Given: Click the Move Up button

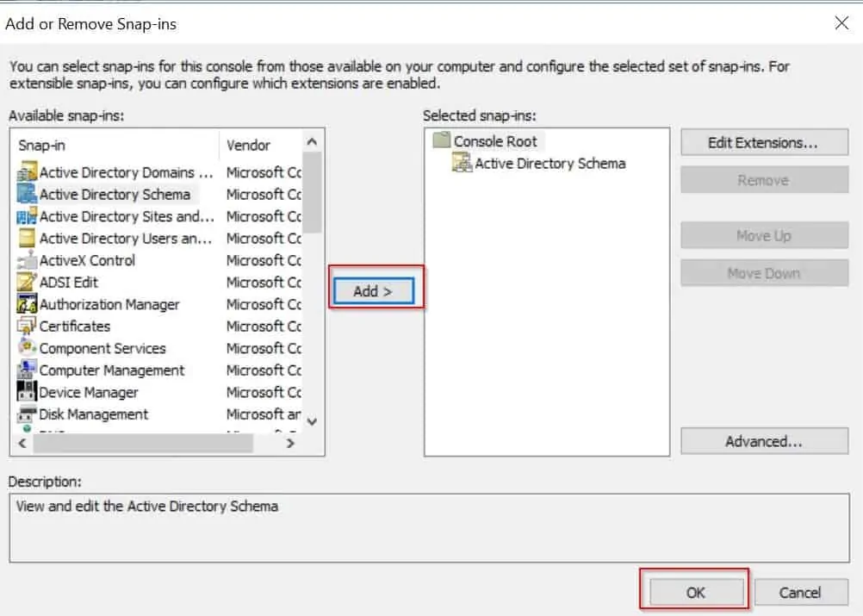Looking at the screenshot, I should (x=764, y=235).
